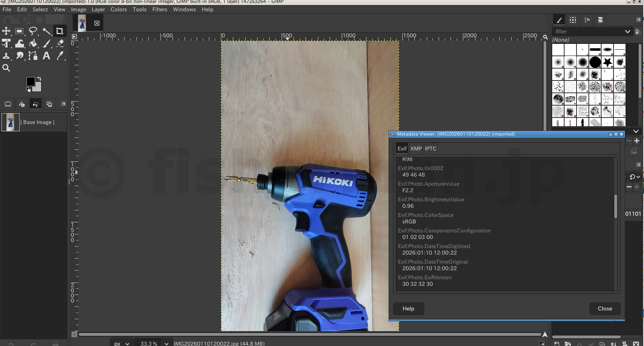Swap foreground and background colors
This screenshot has height=346, width=644.
(x=39, y=79)
